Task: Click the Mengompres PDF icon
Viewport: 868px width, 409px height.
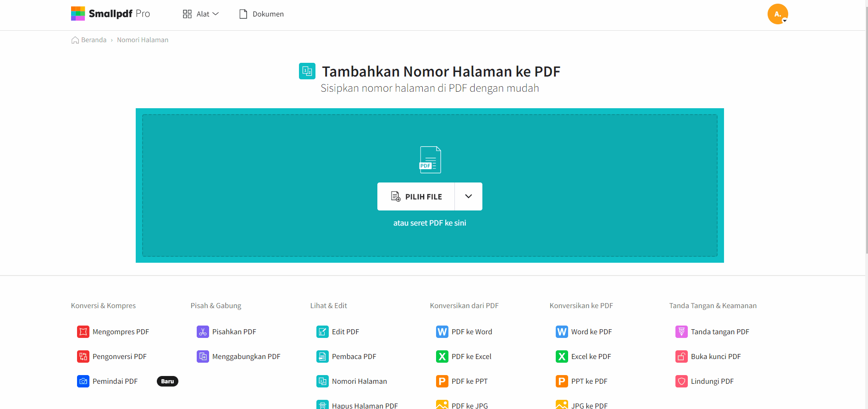Action: [83, 332]
